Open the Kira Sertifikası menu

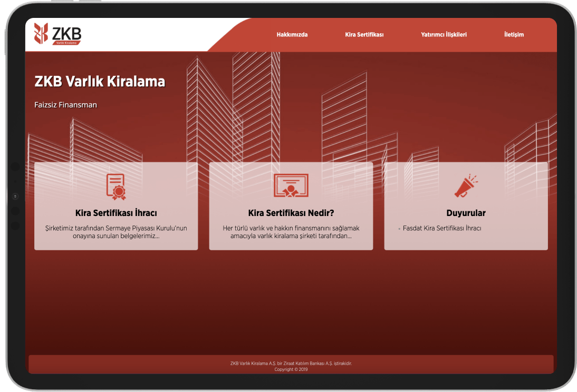pyautogui.click(x=364, y=35)
